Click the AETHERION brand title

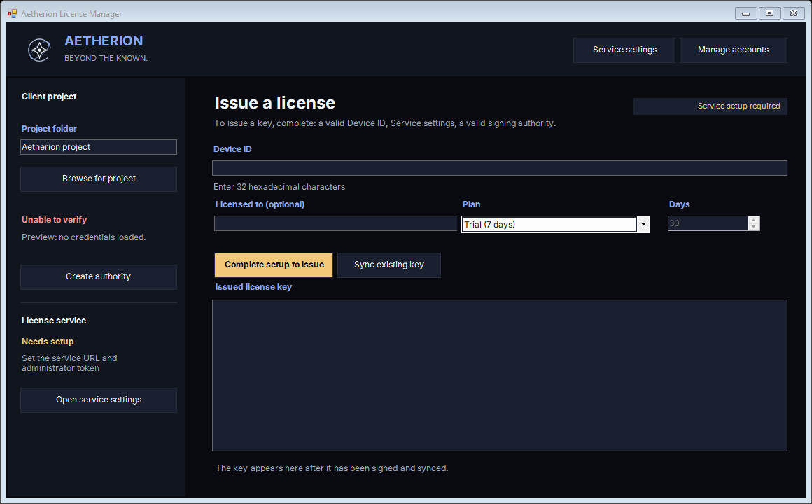coord(104,41)
